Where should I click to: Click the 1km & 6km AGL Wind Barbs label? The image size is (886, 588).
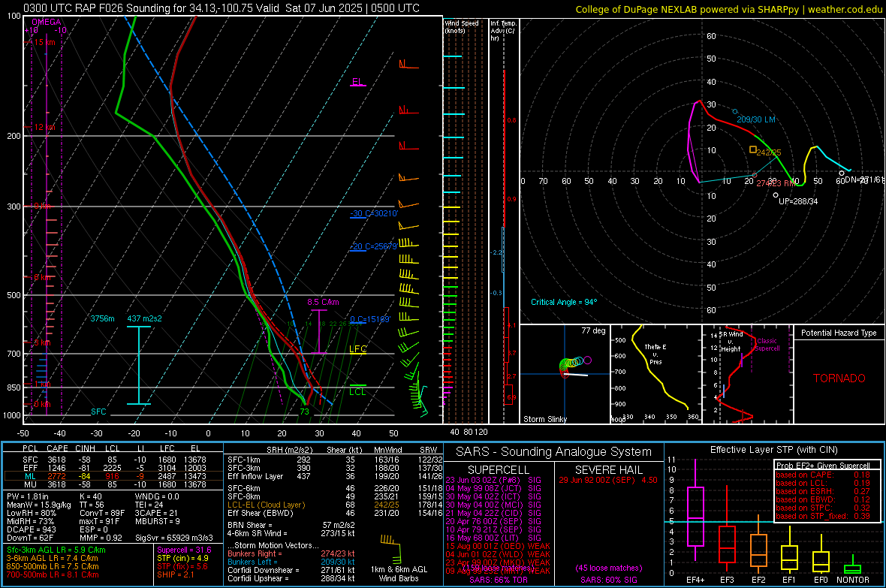(399, 574)
